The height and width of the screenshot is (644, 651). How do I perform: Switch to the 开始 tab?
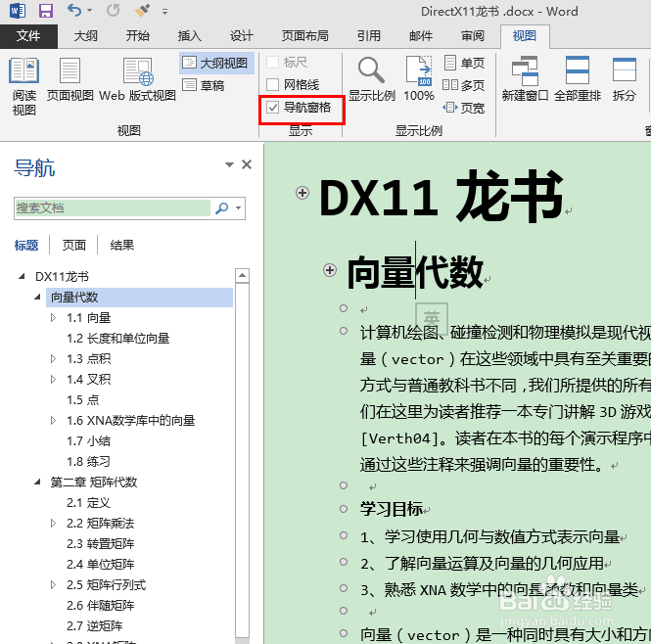click(138, 36)
